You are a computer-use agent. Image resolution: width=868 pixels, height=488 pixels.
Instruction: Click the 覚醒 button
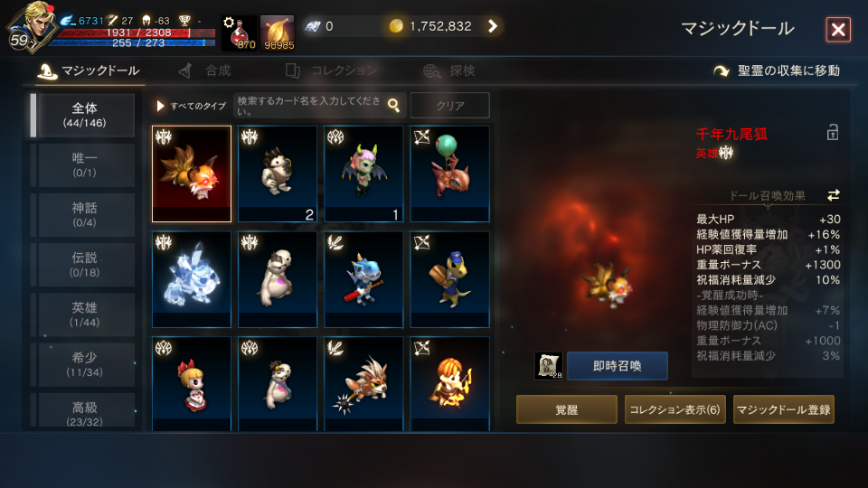566,409
